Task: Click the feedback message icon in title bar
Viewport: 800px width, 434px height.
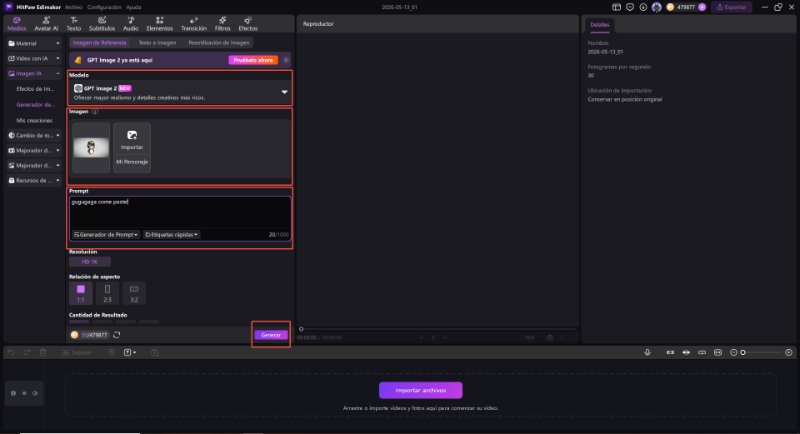Action: click(630, 7)
